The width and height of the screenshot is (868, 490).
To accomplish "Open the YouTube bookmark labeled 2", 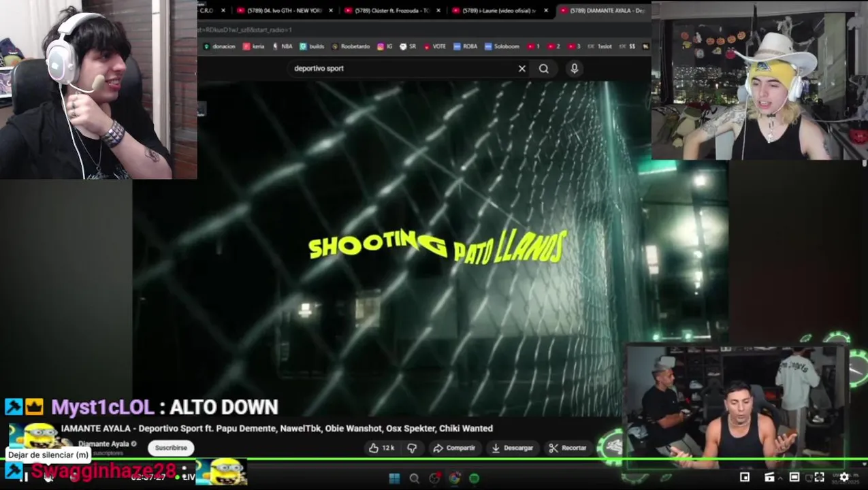I will [x=553, y=46].
